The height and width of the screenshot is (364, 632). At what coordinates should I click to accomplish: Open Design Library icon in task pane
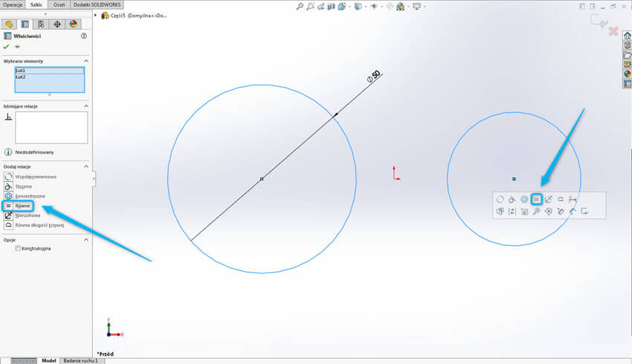coord(627,45)
